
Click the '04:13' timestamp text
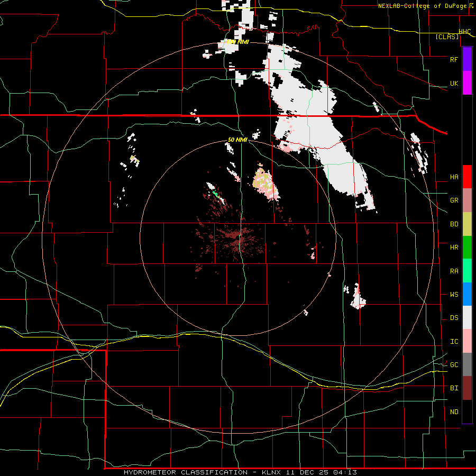click(344, 472)
